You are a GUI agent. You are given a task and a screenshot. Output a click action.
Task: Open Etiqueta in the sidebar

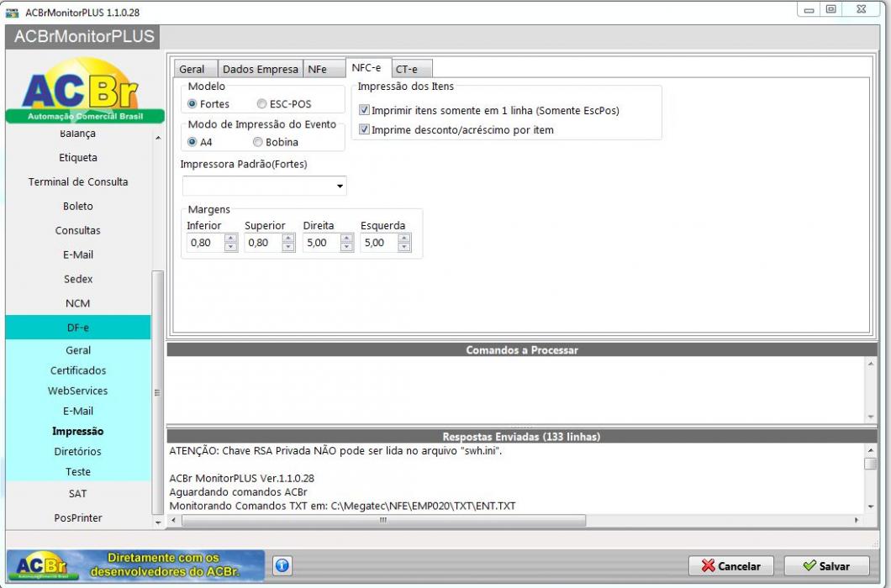coord(78,157)
